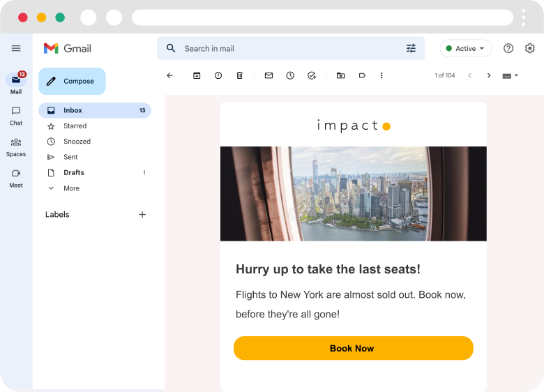Open Spaces in the side rail

[16, 147]
